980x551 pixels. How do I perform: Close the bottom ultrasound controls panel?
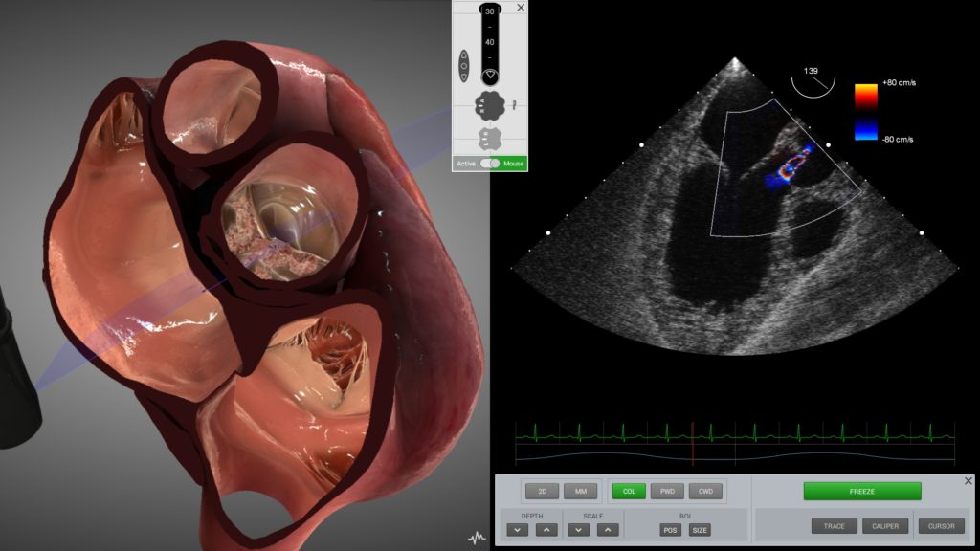(968, 481)
